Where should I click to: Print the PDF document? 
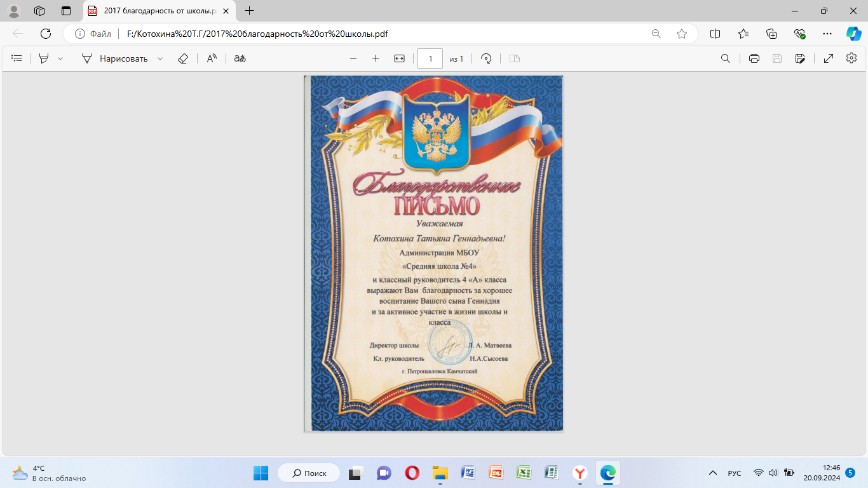tap(754, 58)
